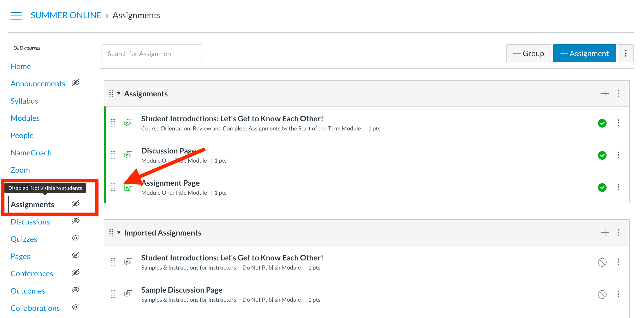This screenshot has height=318, width=644.
Task: Click the Add Assignment button
Action: [584, 53]
